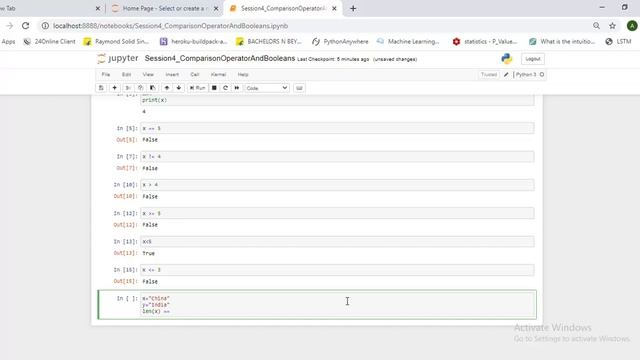
Task: Move selected cell up with arrow icon
Action: pos(167,88)
